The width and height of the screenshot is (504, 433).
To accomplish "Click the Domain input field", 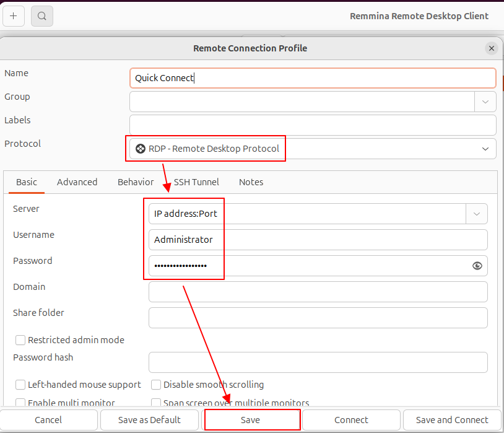I will coord(318,292).
